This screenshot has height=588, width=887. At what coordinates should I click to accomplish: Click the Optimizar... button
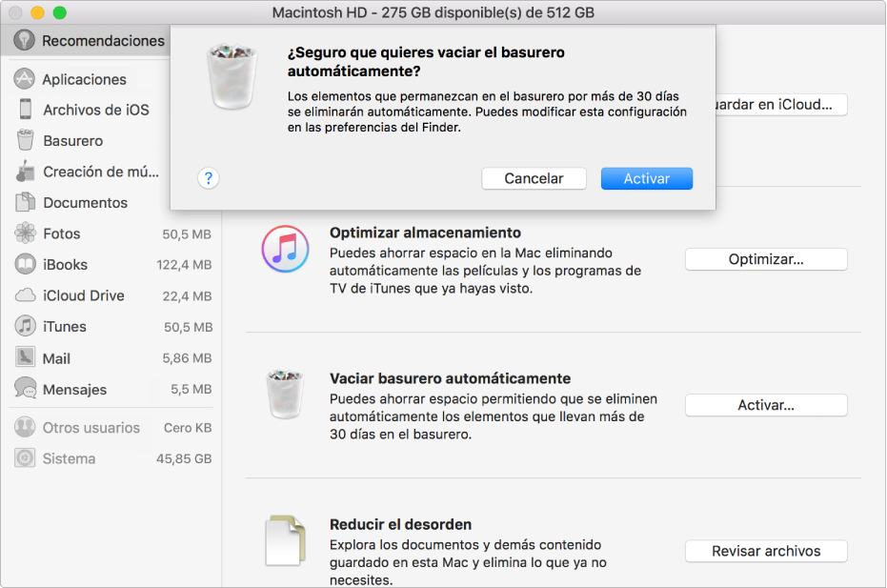(766, 259)
